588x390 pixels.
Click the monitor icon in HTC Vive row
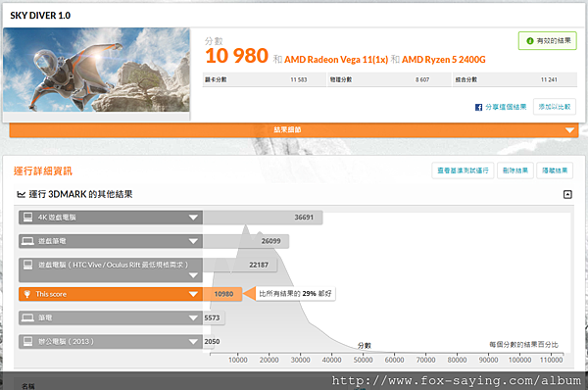pyautogui.click(x=27, y=265)
